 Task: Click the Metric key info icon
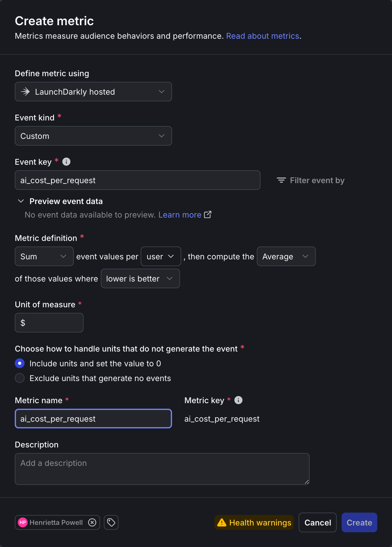click(238, 400)
